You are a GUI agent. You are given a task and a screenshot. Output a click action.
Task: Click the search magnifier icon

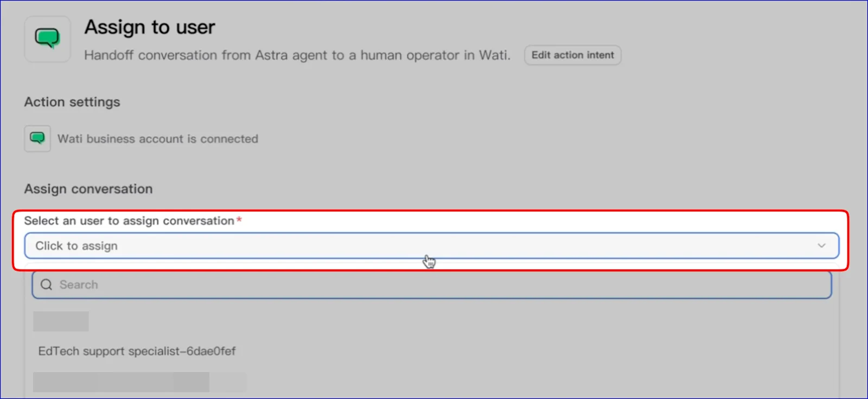pos(46,284)
